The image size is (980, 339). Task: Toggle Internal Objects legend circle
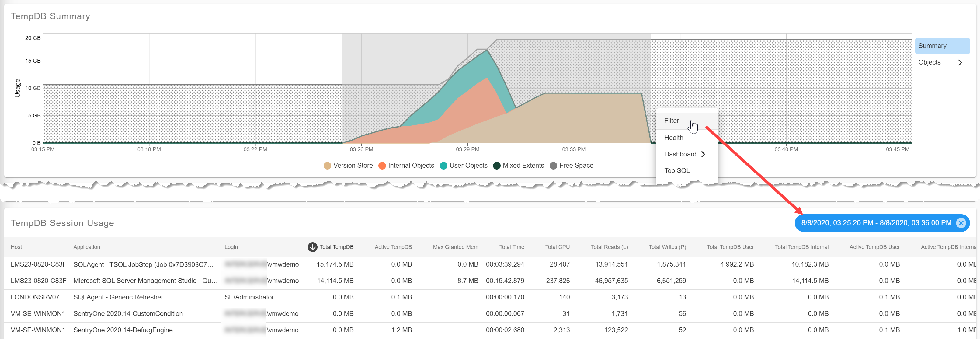[x=382, y=166]
